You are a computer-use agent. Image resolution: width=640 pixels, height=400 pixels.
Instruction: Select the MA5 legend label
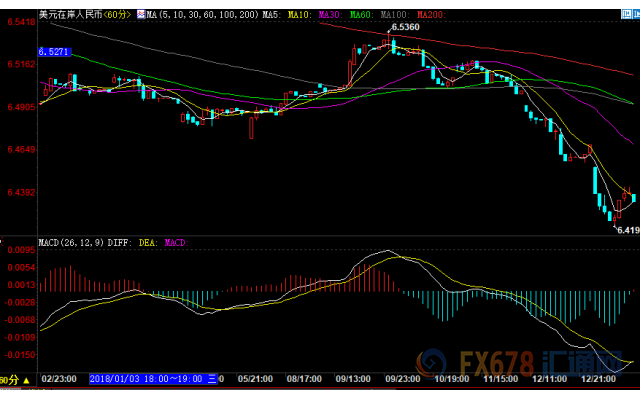coord(271,15)
